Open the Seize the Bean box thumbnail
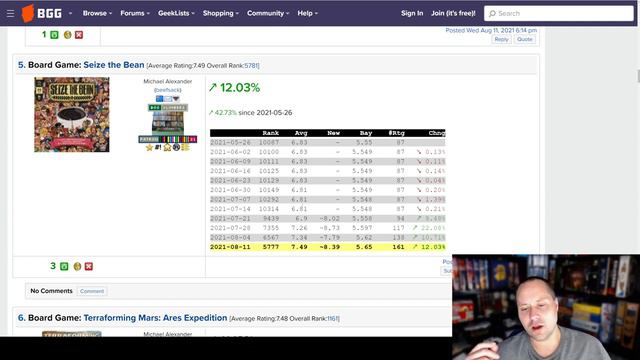Screen dimensions: 640x360 72,115
